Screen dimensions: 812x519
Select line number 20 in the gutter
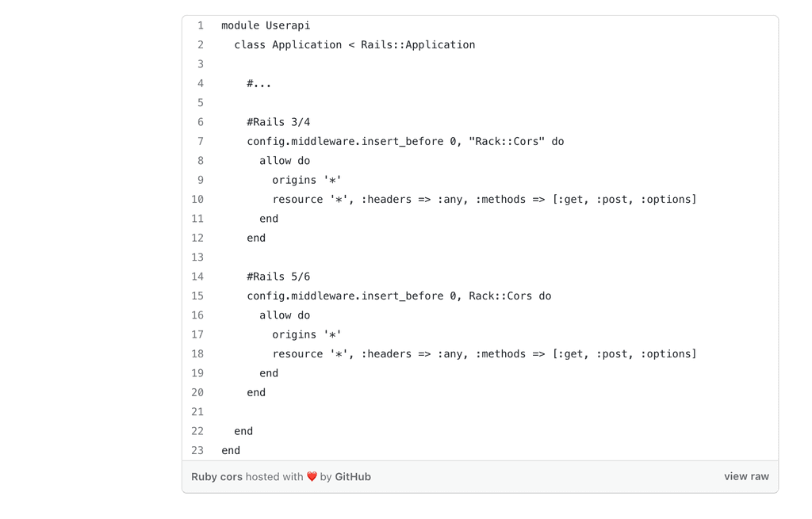tap(197, 393)
